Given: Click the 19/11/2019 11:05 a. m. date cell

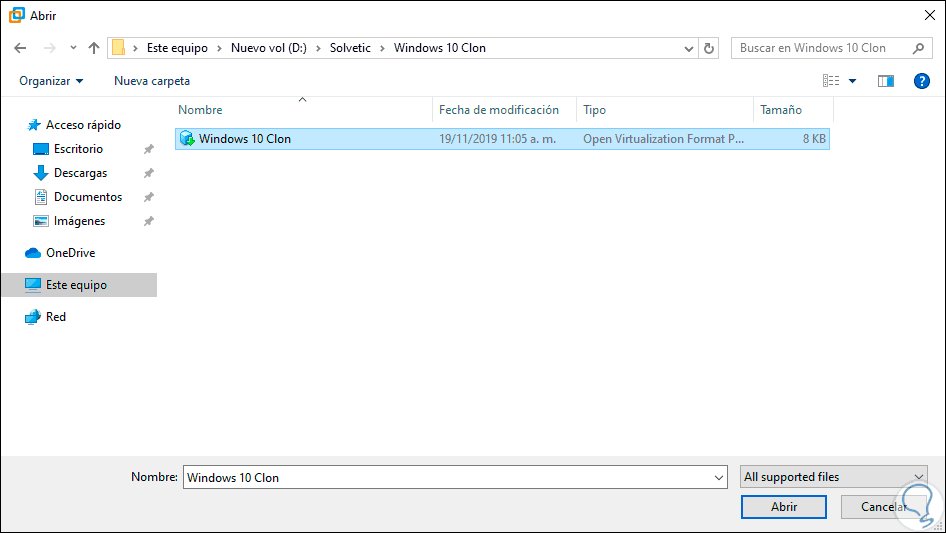Looking at the screenshot, I should 497,139.
